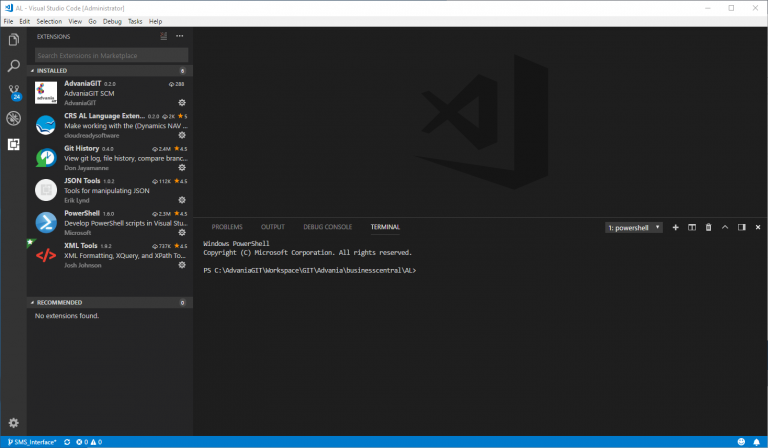Open the powershell terminal selector dropdown
Screen dimensions: 768x448
(x=634, y=227)
